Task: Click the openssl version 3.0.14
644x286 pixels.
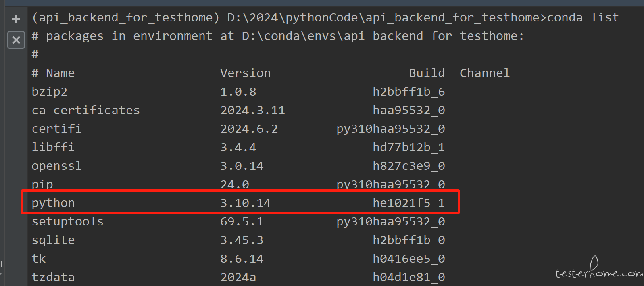Action: pyautogui.click(x=242, y=166)
